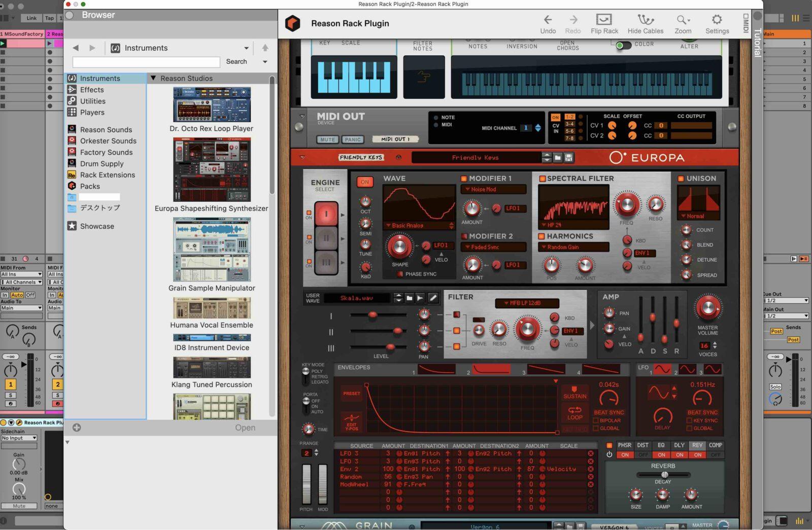Toggle Europa Engine 1 ON button
Screen dimensions: 812x530
pos(365,182)
